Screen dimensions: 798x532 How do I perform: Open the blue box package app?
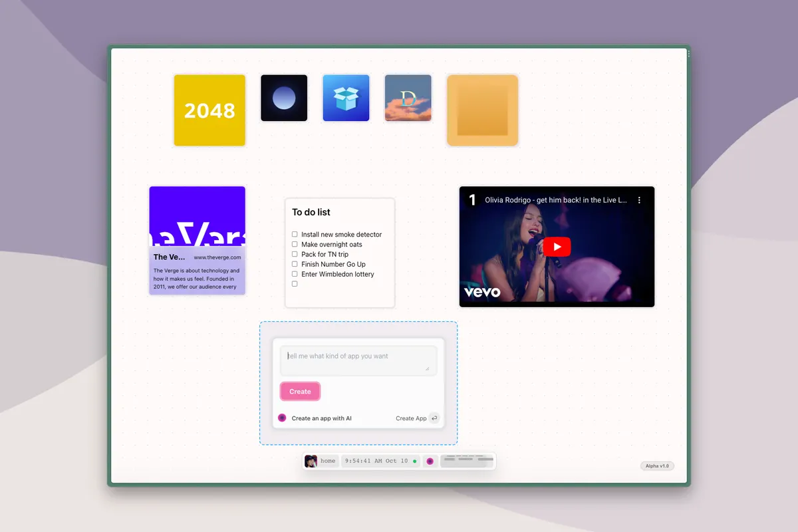[346, 98]
